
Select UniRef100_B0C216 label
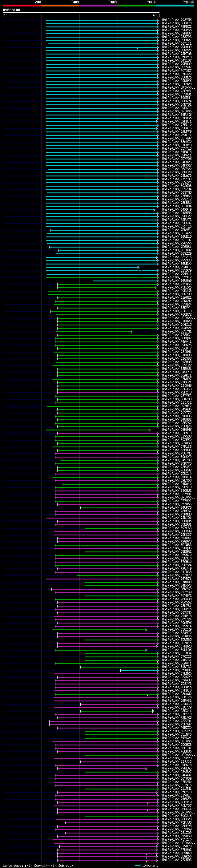click(x=177, y=816)
